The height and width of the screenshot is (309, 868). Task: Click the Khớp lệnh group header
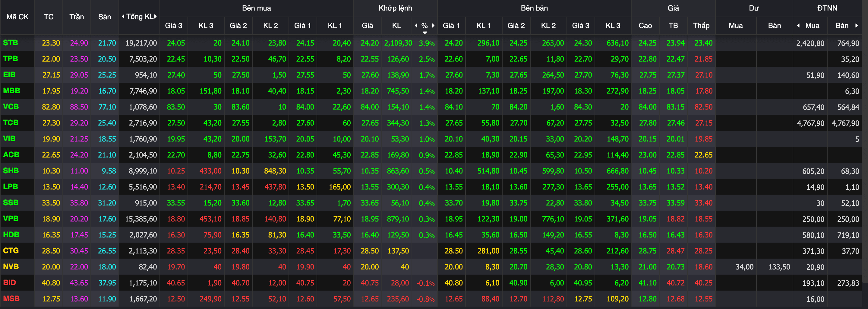coord(395,8)
